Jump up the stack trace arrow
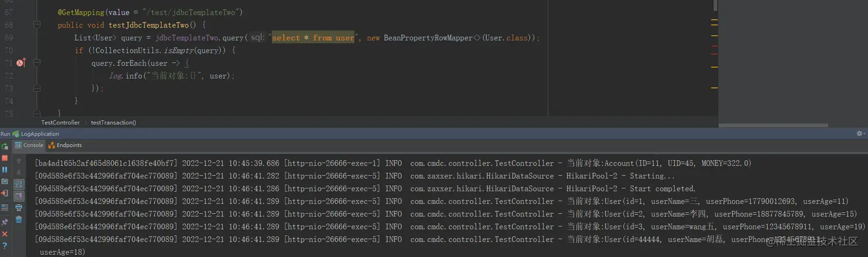This screenshot has height=257, width=868. [18, 161]
